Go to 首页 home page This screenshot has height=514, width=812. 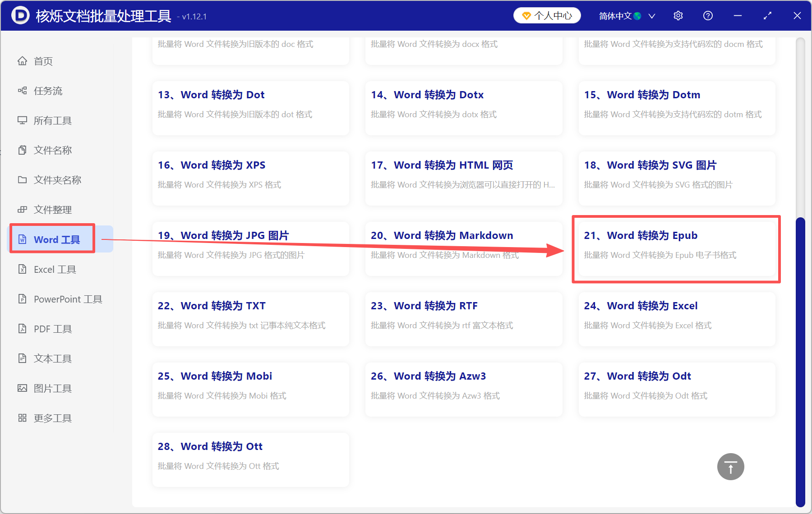pos(42,61)
